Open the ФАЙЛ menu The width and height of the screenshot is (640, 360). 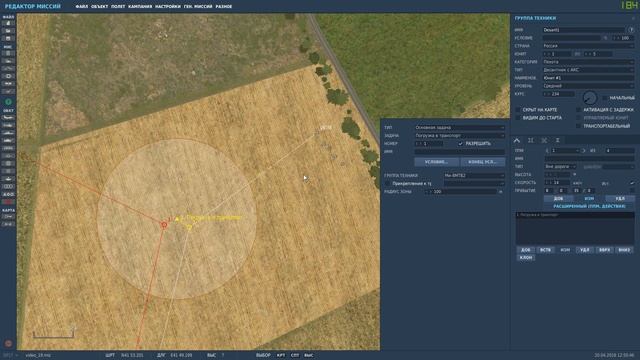click(x=82, y=7)
